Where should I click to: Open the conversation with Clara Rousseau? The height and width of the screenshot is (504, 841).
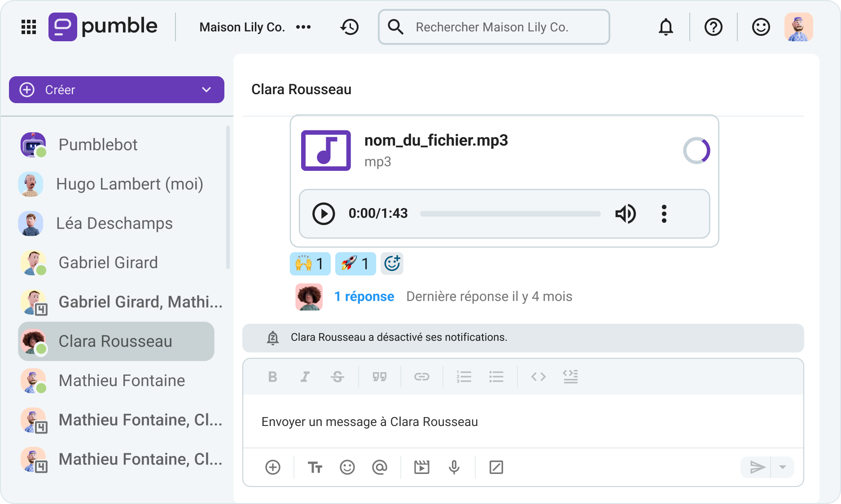(115, 341)
